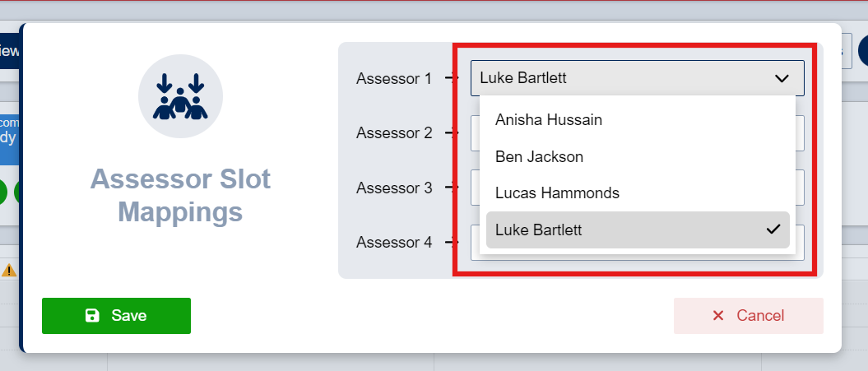Click the Assessor 2 label text

point(394,133)
